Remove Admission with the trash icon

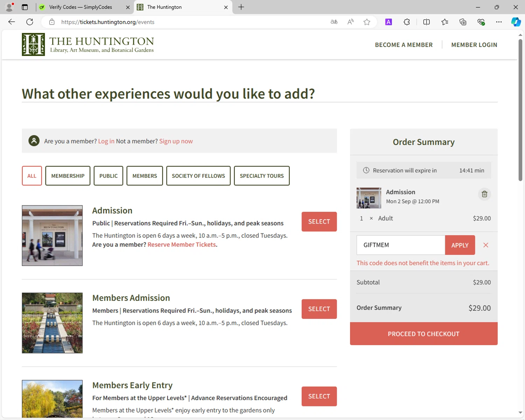click(x=484, y=194)
